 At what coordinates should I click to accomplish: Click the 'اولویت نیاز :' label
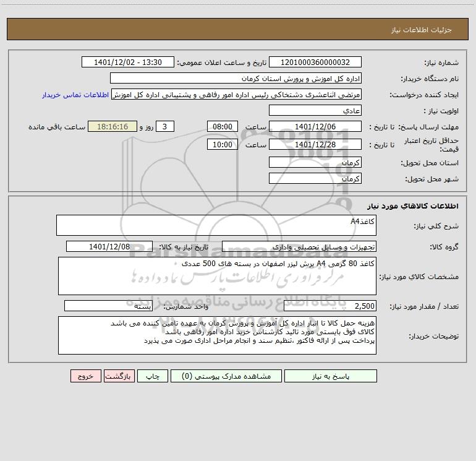441,111
